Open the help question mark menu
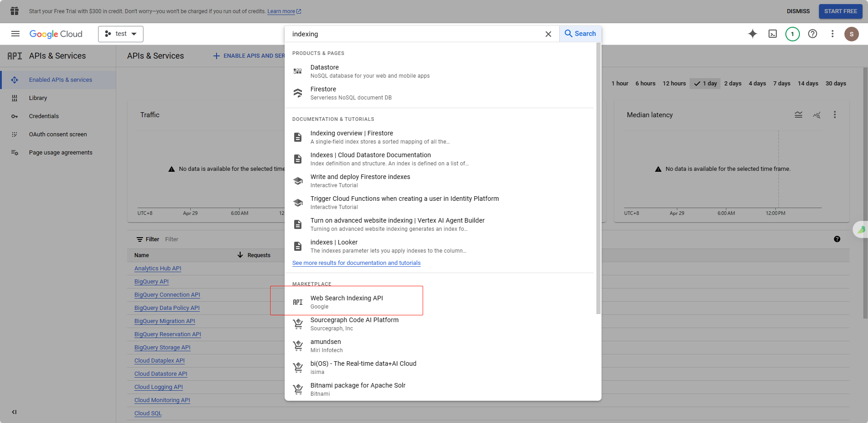Screen dimensions: 868x423 pyautogui.click(x=813, y=34)
